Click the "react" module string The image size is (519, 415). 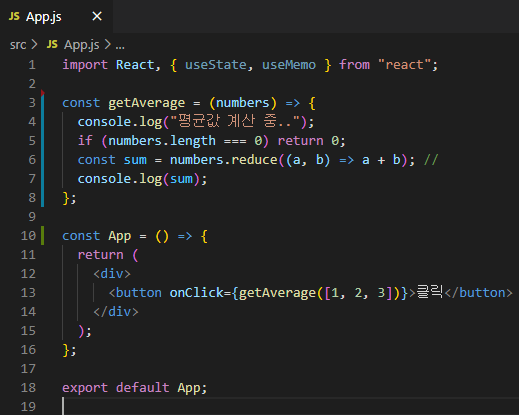pyautogui.click(x=405, y=65)
